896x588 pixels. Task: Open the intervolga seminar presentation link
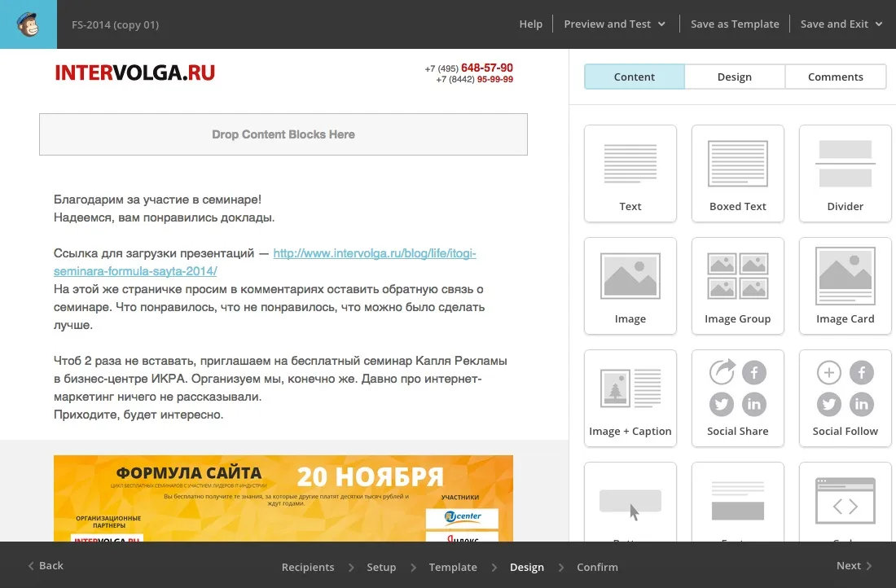[375, 253]
